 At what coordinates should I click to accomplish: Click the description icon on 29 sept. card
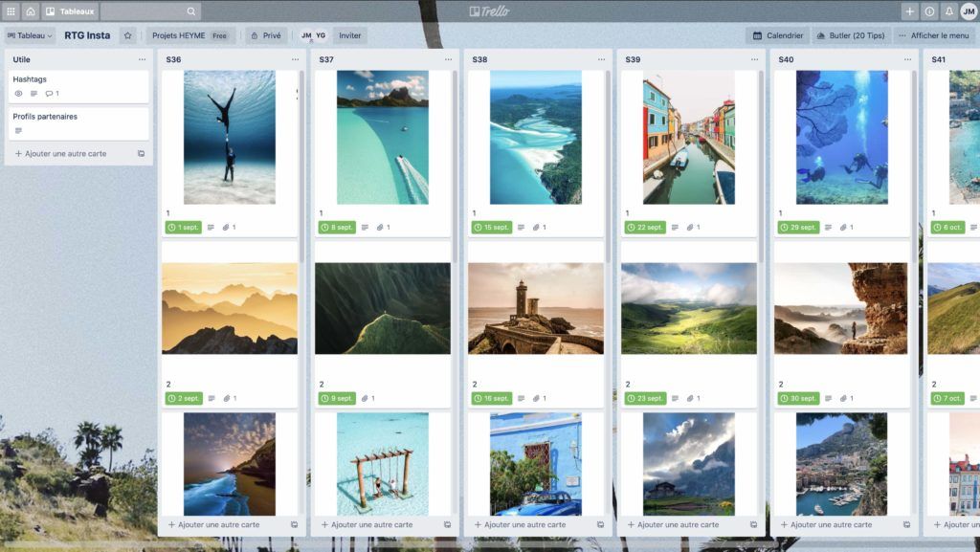[x=828, y=228]
